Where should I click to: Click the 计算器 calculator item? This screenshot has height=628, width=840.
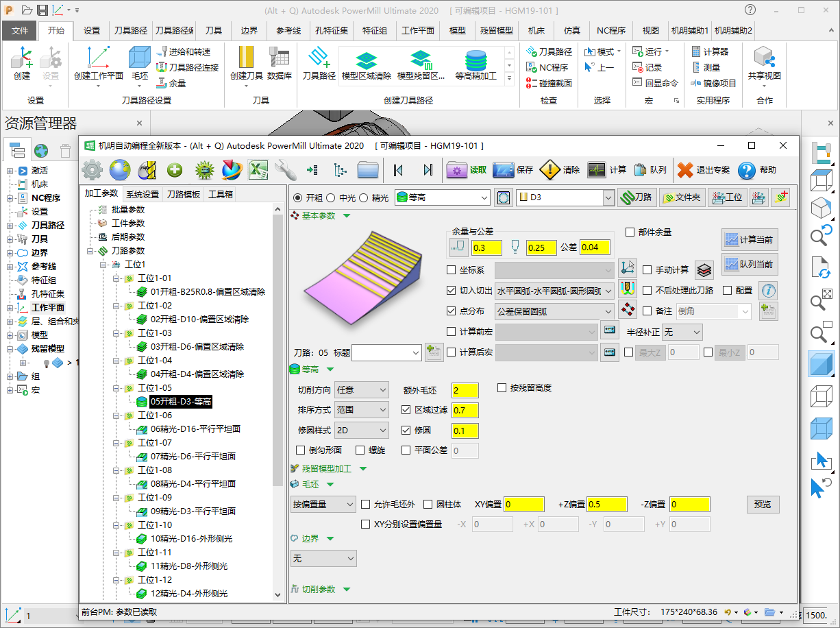tap(709, 51)
